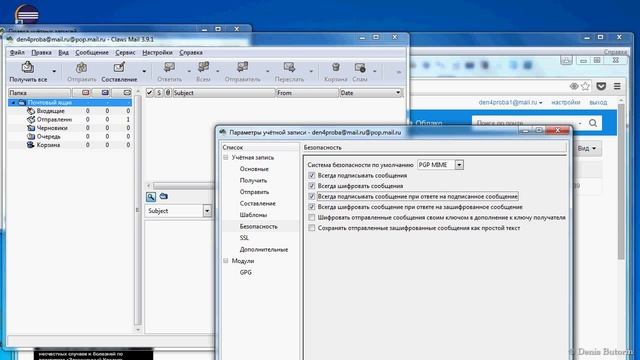Click the Очередь folder icon
640x360 pixels.
[x=31, y=136]
